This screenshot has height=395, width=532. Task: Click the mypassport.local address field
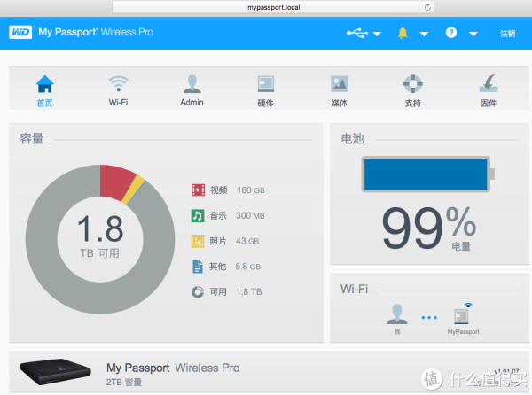click(273, 7)
